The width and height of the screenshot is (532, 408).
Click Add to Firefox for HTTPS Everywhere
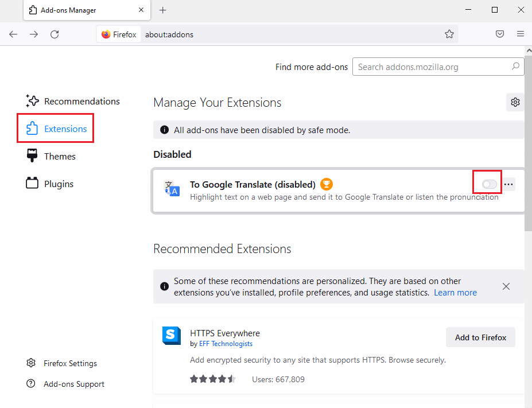[480, 337]
